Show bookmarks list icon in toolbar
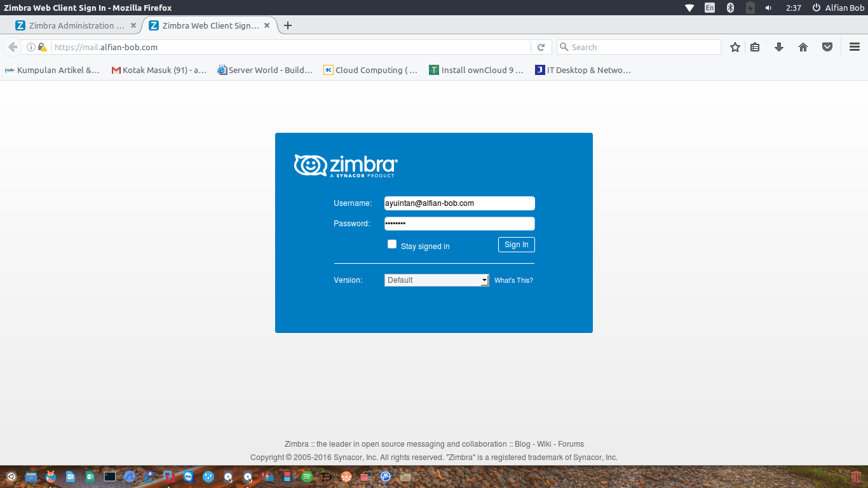This screenshot has height=488, width=868. 755,47
